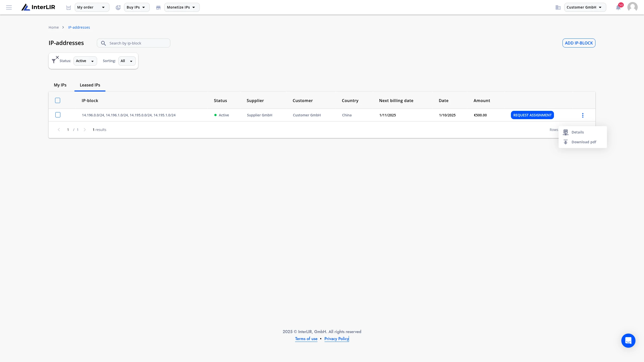
Task: Open the user avatar profile
Action: (632, 7)
